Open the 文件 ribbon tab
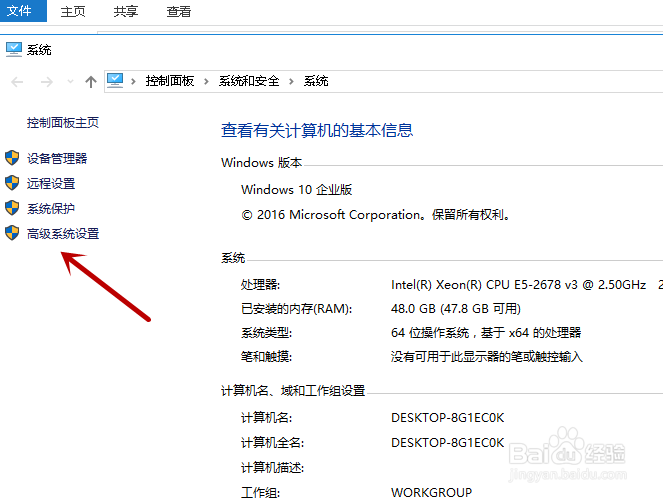 tap(23, 11)
